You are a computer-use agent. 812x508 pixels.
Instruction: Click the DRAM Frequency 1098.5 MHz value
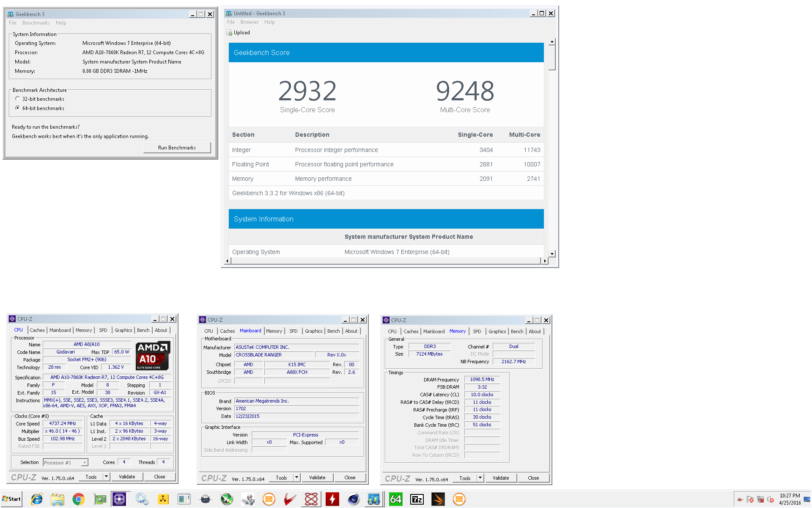pyautogui.click(x=482, y=379)
